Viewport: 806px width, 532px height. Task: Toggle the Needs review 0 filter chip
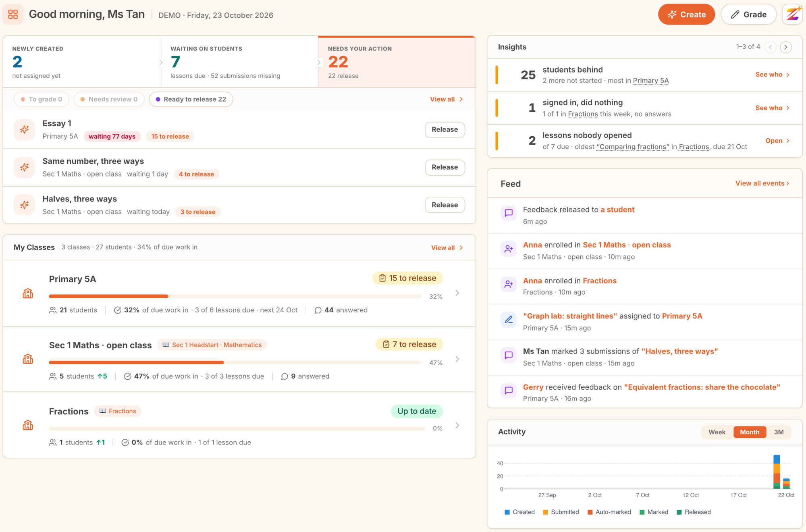pyautogui.click(x=109, y=99)
